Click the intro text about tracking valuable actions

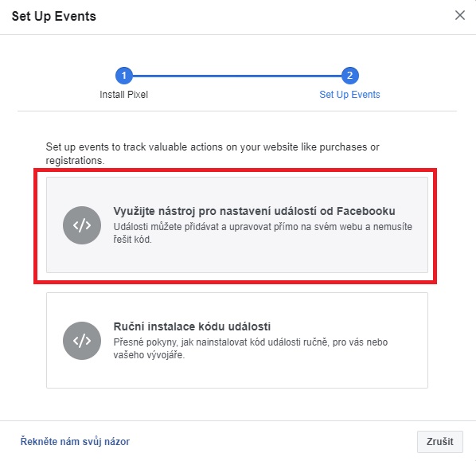pos(213,154)
